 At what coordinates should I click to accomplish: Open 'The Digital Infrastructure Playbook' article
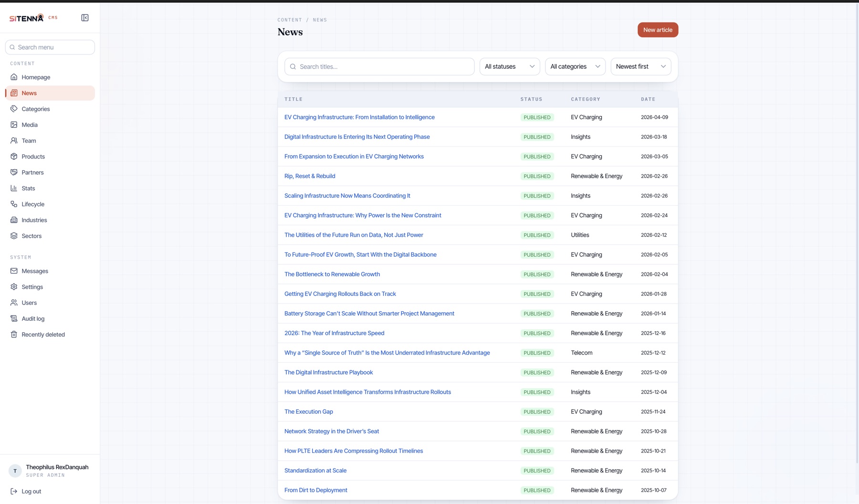pos(329,372)
